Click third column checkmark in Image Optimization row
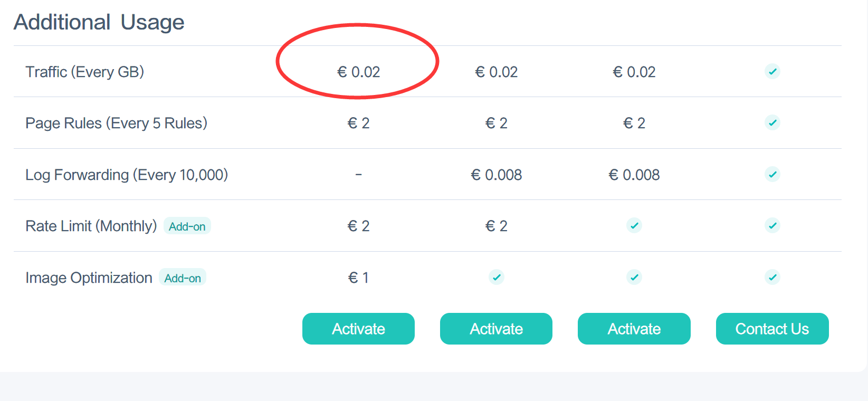868x401 pixels. coord(634,277)
